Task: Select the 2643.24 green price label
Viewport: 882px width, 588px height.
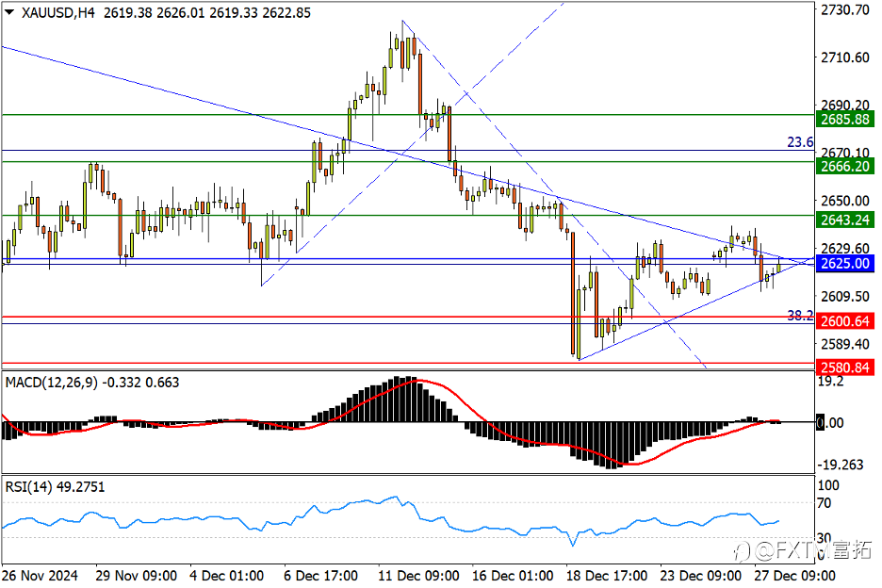Action: click(x=845, y=220)
